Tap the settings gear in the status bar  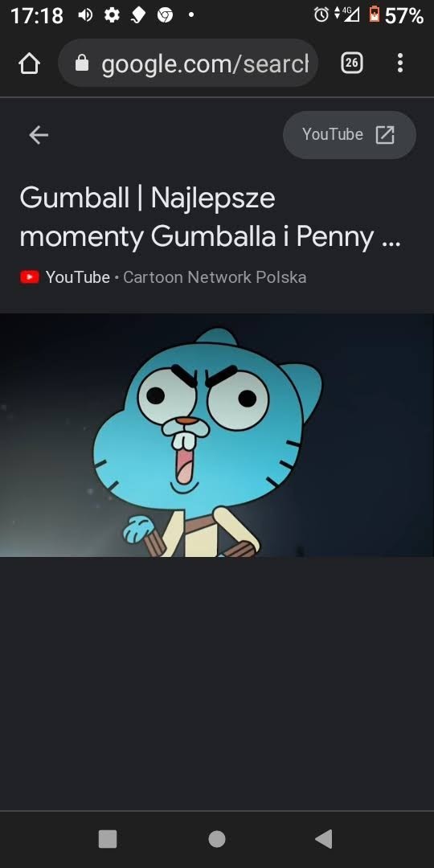pyautogui.click(x=113, y=15)
